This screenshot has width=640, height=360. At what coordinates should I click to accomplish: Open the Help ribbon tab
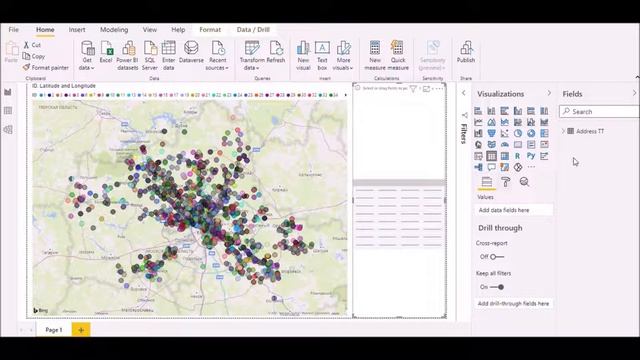point(178,29)
